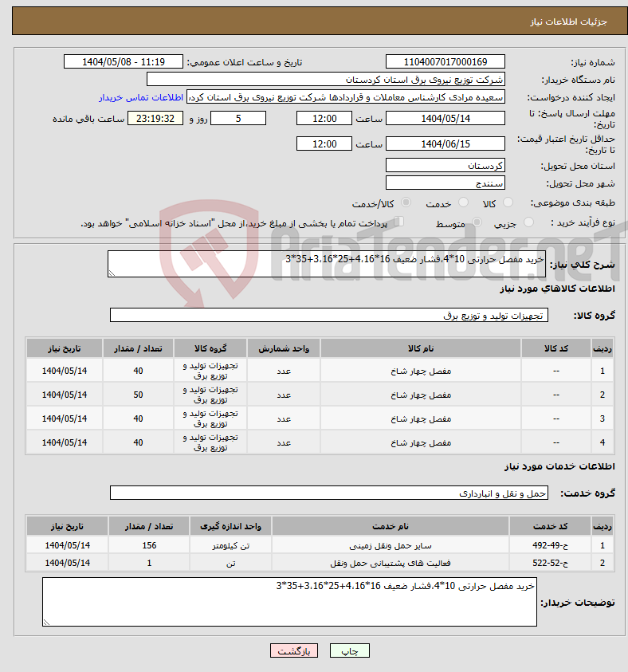Click the public announcement date field
This screenshot has width=628, height=672.
[124, 61]
